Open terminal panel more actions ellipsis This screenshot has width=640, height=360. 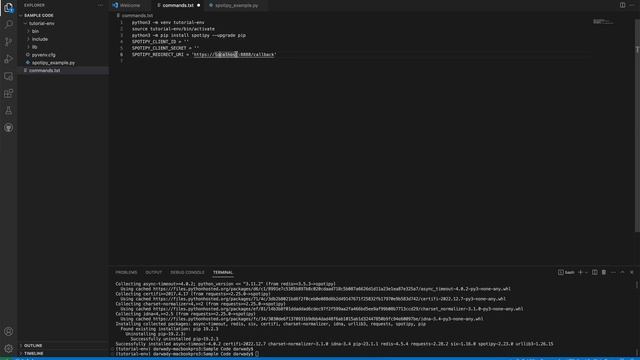(613, 272)
